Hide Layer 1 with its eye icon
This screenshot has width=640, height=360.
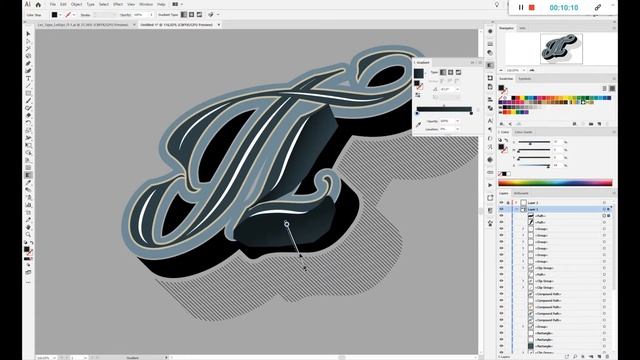pyautogui.click(x=502, y=209)
